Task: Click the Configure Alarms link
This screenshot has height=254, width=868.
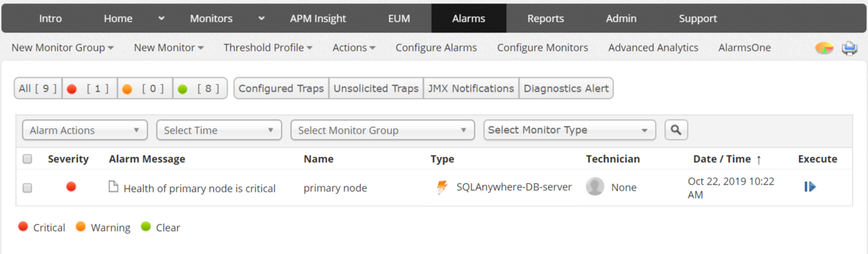Action: click(436, 48)
